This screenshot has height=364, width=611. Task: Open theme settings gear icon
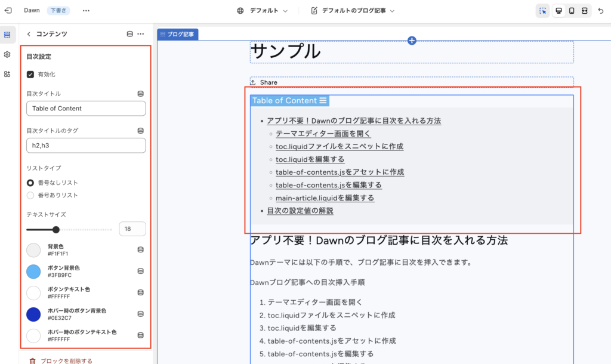point(7,54)
